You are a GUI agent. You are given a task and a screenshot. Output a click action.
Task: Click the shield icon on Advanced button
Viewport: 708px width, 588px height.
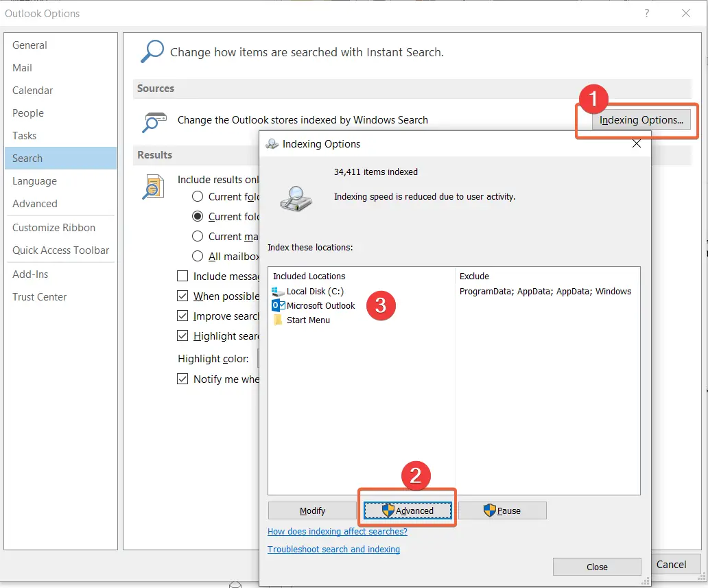click(x=388, y=510)
